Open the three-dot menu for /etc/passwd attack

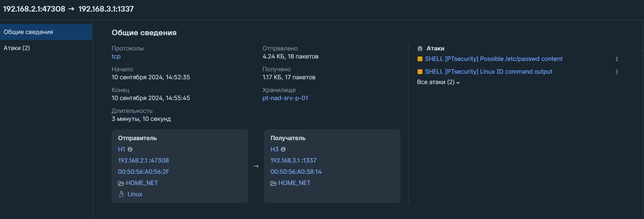coord(617,59)
